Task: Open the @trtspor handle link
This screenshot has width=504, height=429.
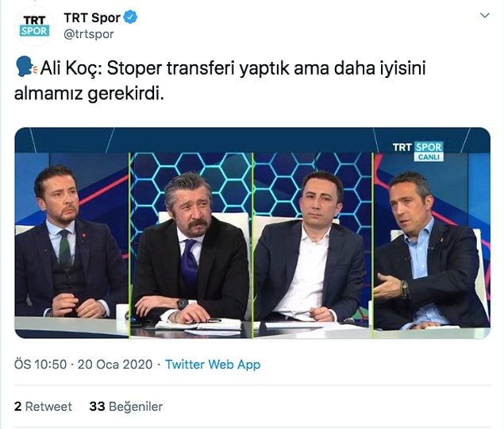Action: 89,34
